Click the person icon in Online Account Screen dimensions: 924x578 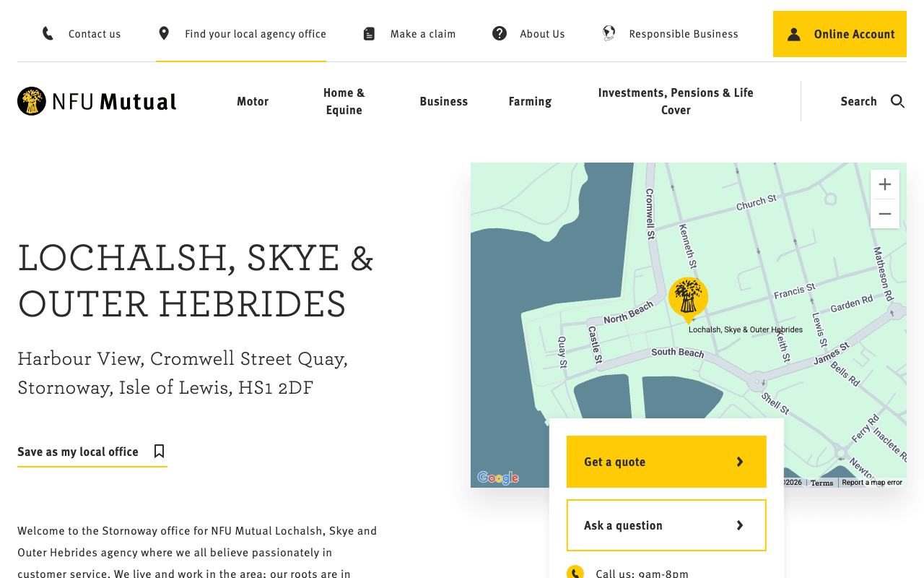point(794,34)
